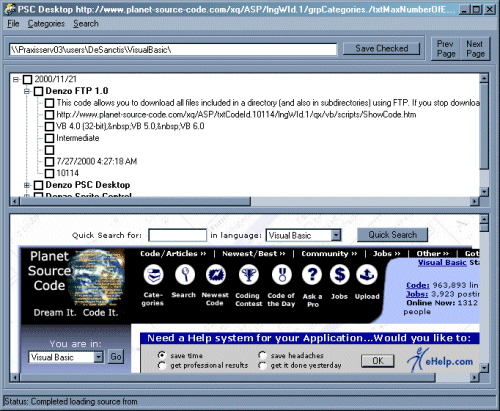Click the Ask a Pro question icon
The width and height of the screenshot is (500, 411).
pyautogui.click(x=312, y=275)
